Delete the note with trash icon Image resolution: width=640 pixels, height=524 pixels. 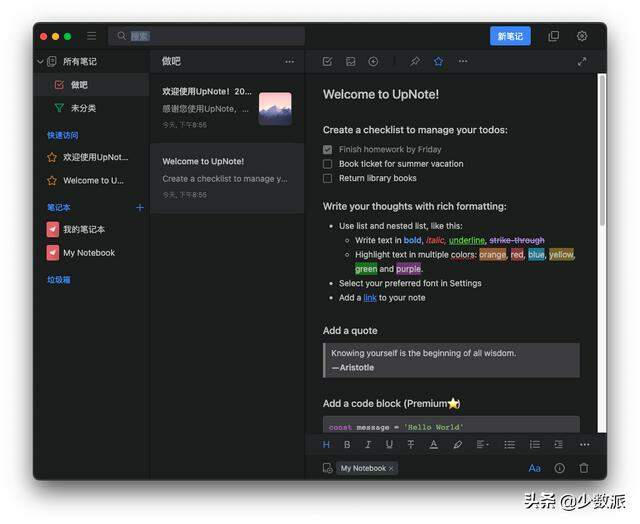[584, 468]
